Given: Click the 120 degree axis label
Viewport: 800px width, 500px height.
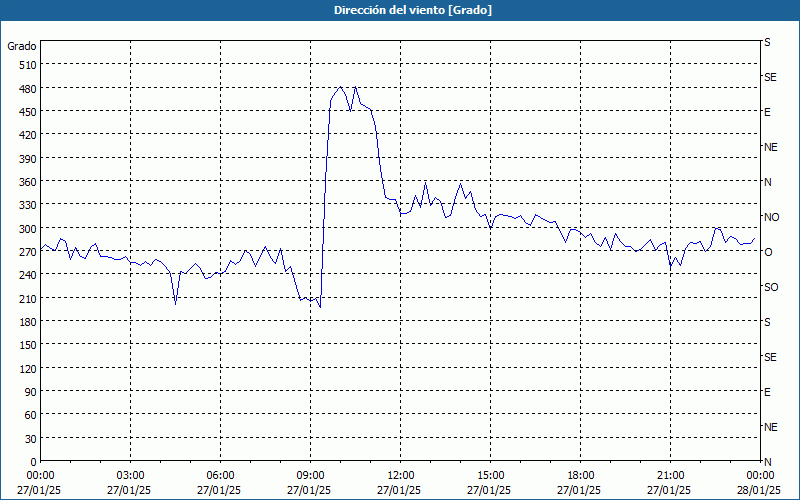Looking at the screenshot, I should coord(28,368).
